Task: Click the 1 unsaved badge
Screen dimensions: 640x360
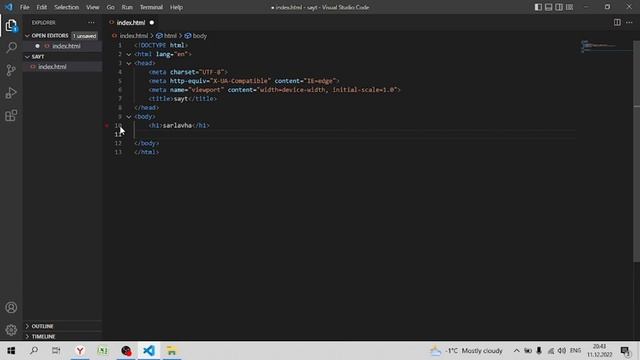Action: [x=84, y=36]
